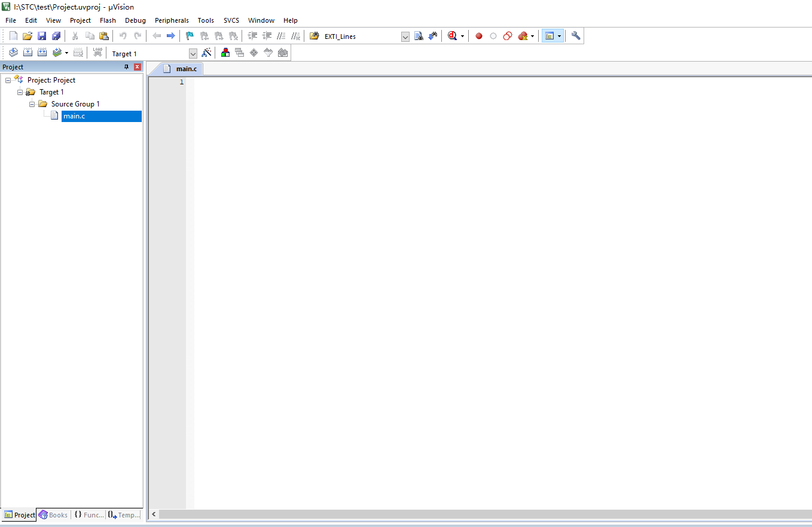
Task: Open the Peripherals menu
Action: tap(172, 20)
